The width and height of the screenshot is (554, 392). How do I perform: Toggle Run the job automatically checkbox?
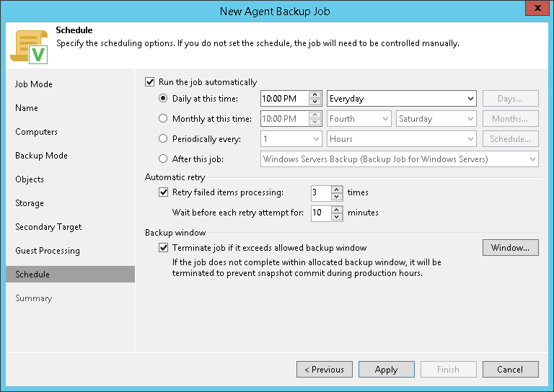150,82
